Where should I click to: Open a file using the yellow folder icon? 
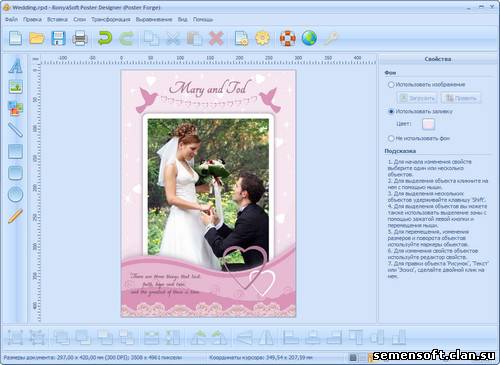[37, 38]
